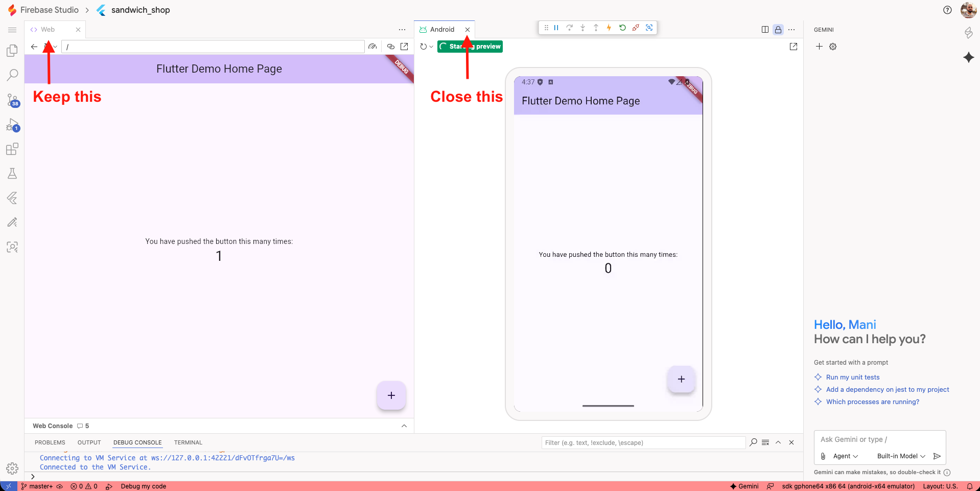980x491 pixels.
Task: Disconnect the debugger with the red plug icon
Action: pos(636,28)
